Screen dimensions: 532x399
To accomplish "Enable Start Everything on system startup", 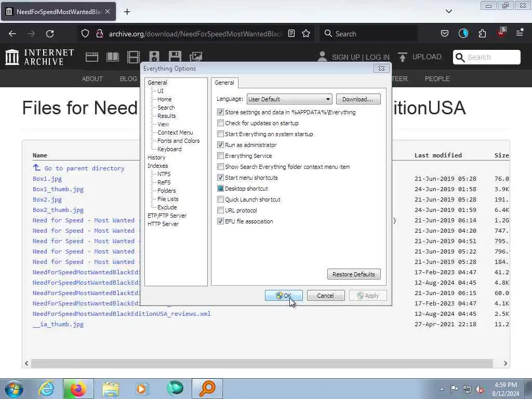I will [x=220, y=134].
